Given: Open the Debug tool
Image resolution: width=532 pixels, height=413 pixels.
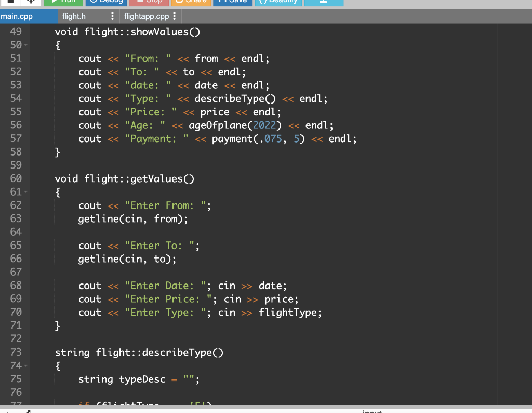Looking at the screenshot, I should point(107,2).
